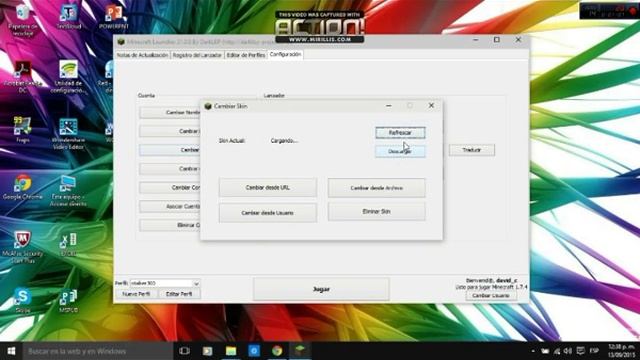Select the McAfee Security Scan Plus icon
Screen dimensions: 640x360
pyautogui.click(x=22, y=247)
